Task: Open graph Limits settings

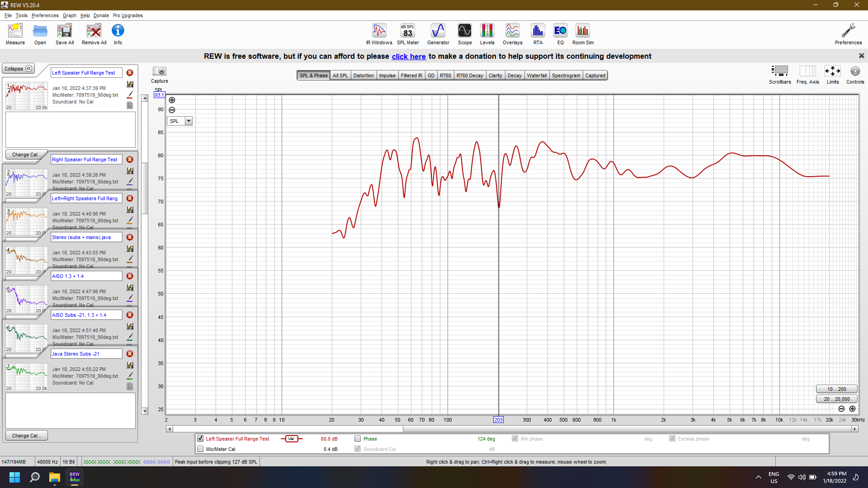Action: (x=833, y=75)
